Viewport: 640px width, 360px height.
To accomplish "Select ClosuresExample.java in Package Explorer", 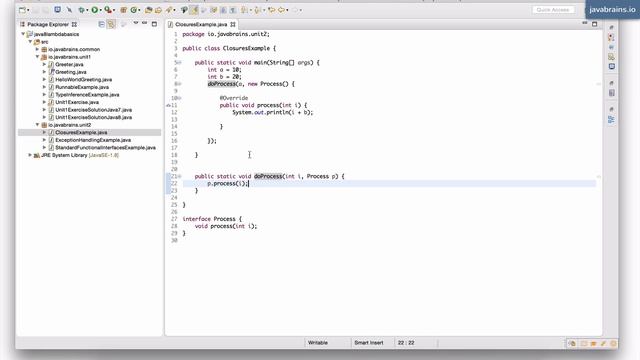I will 81,132.
